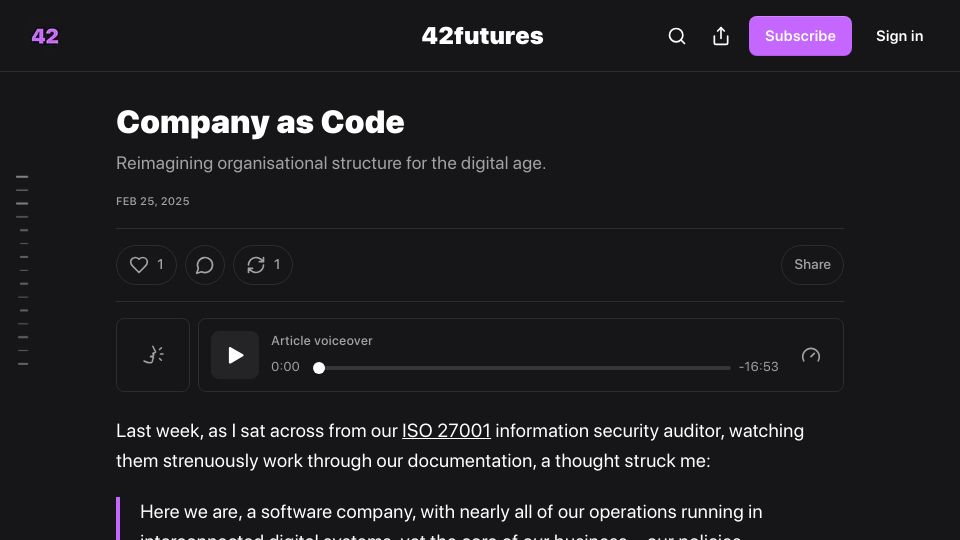960x540 pixels.
Task: Open the 42futures publication title
Action: point(482,36)
